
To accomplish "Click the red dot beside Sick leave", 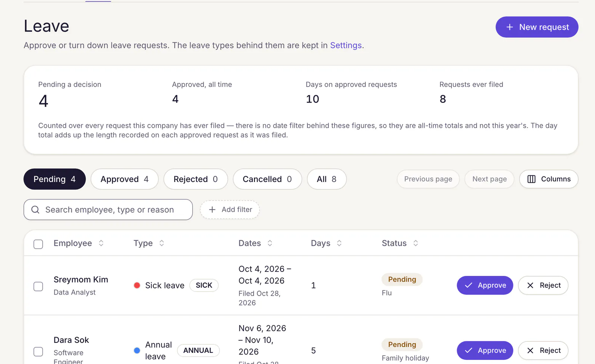I will 137,285.
